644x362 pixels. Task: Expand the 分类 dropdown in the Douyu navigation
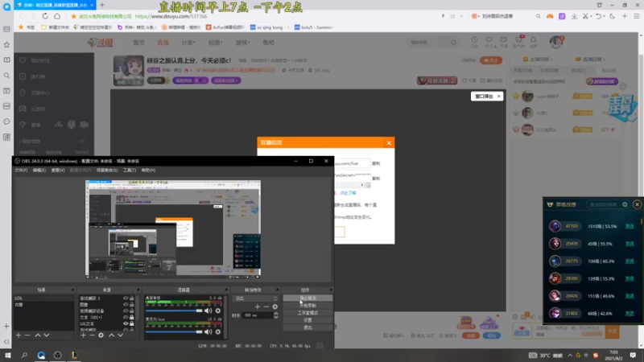coord(188,43)
